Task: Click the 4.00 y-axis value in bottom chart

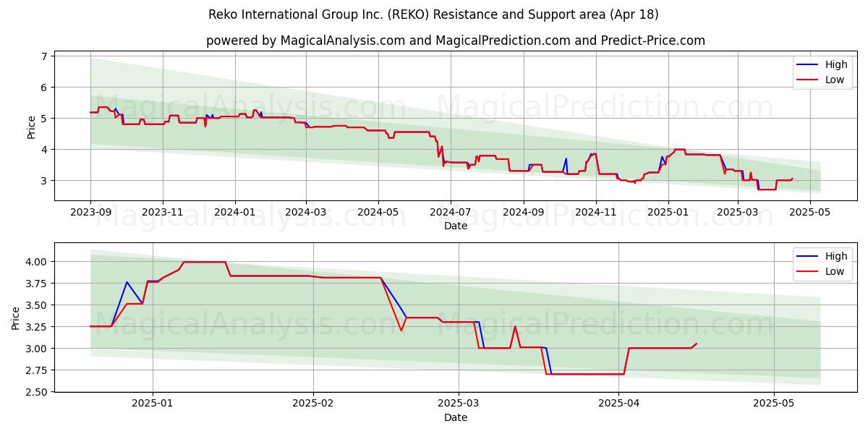Action: click(37, 262)
